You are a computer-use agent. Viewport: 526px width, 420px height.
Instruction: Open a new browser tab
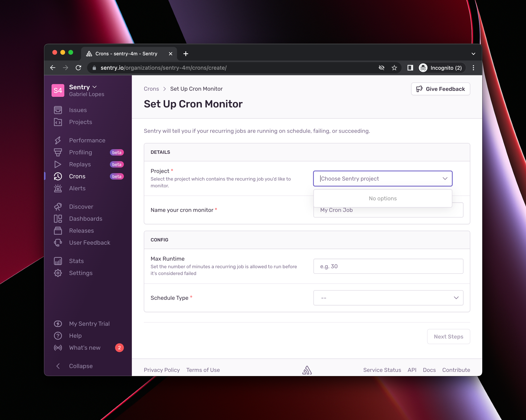(x=186, y=54)
